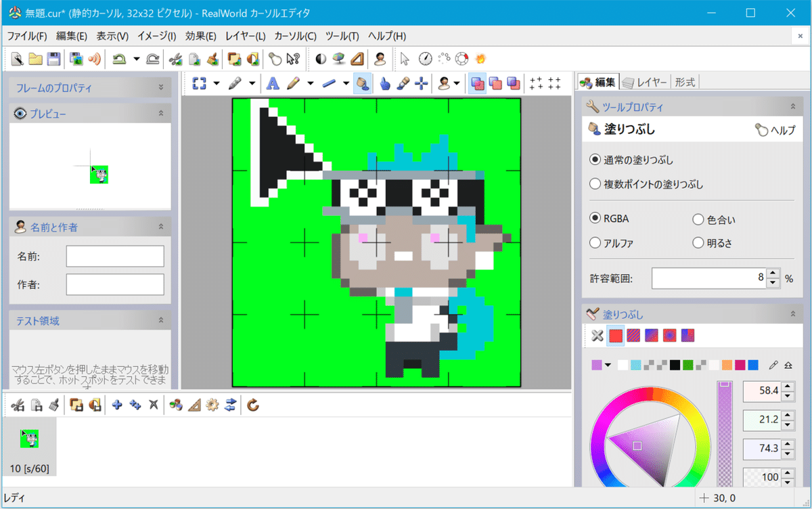This screenshot has height=509, width=812.
Task: Collapse the テスト領域 panel
Action: 160,320
